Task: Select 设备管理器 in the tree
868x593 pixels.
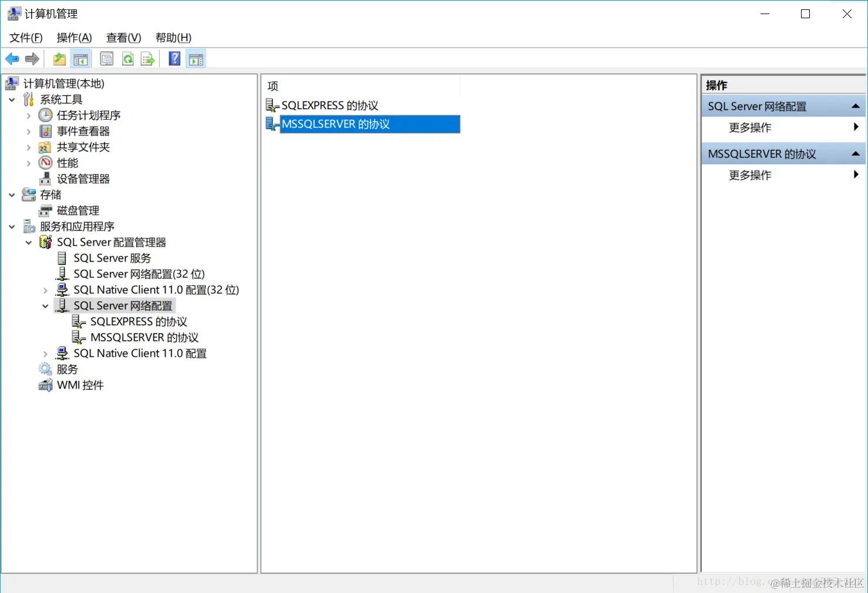Action: pos(83,179)
